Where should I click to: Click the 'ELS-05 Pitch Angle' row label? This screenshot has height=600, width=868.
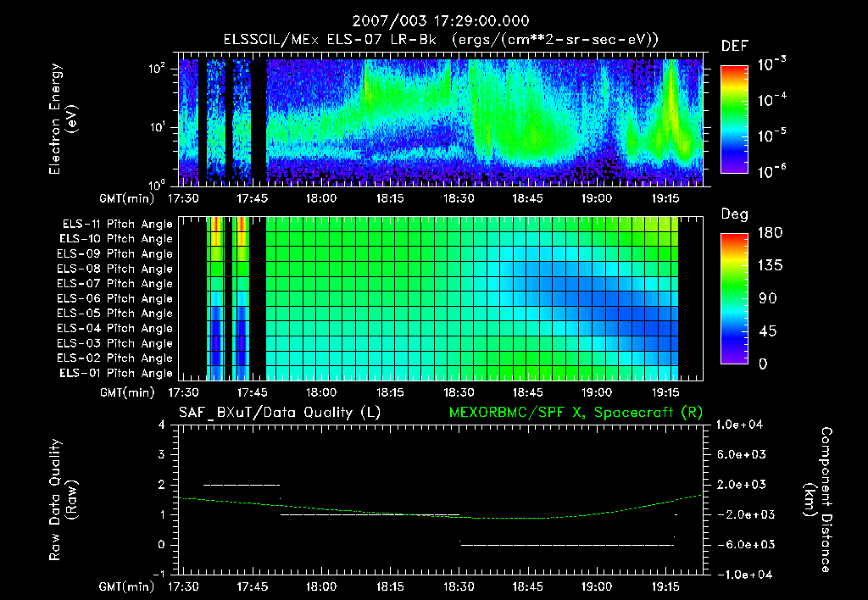coord(115,314)
